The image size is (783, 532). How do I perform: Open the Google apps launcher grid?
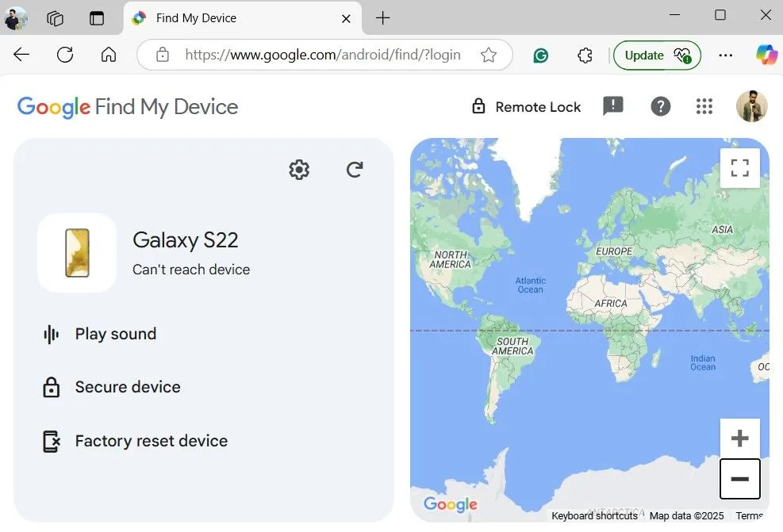point(704,106)
